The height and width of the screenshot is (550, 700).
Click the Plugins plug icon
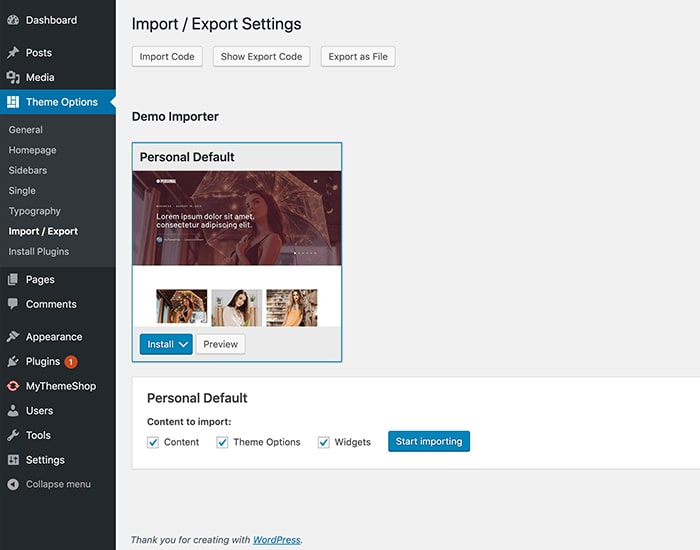coord(13,361)
